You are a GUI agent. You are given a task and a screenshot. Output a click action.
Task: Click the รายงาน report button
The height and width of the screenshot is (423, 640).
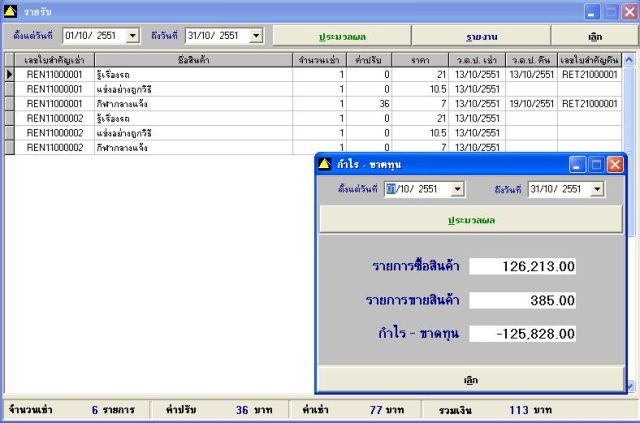coord(481,36)
